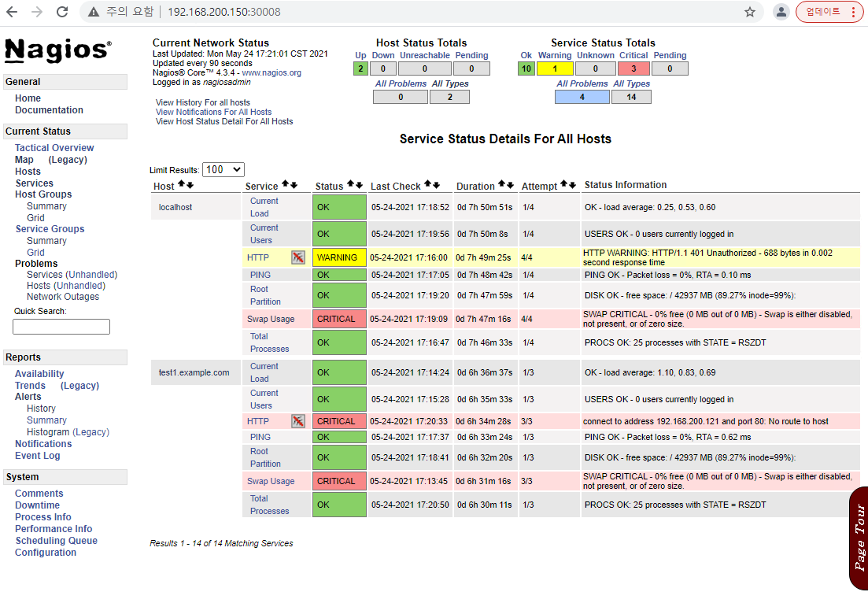Open Scheduling Queue page

57,541
